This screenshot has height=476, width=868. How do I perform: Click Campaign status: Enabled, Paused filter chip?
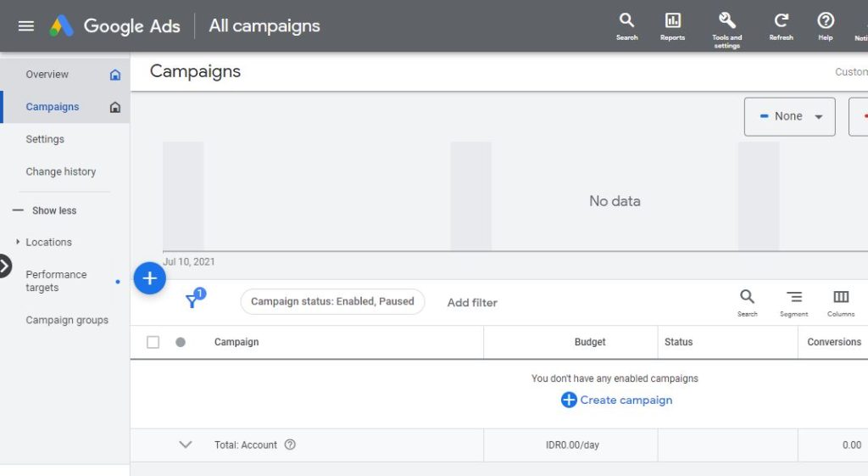pyautogui.click(x=332, y=301)
